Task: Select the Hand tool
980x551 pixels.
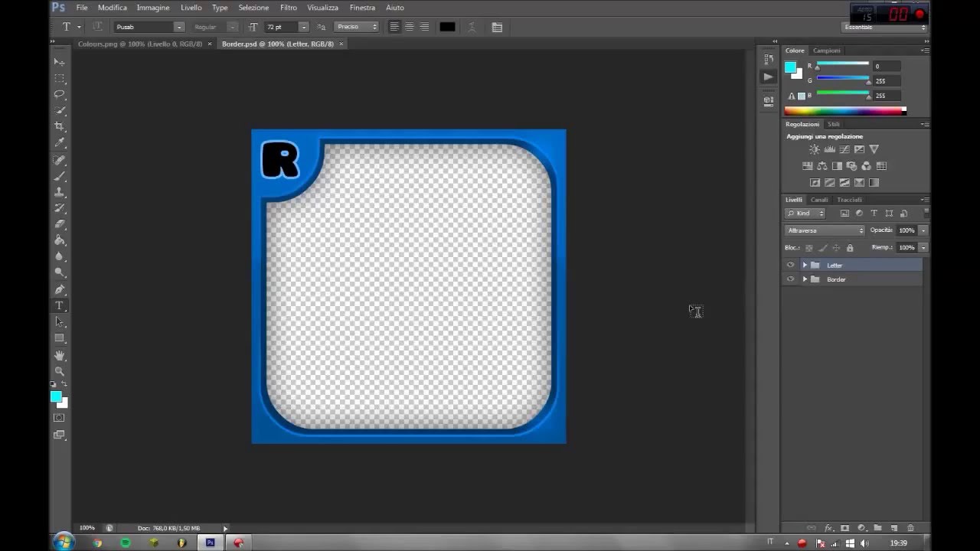Action: tap(59, 354)
